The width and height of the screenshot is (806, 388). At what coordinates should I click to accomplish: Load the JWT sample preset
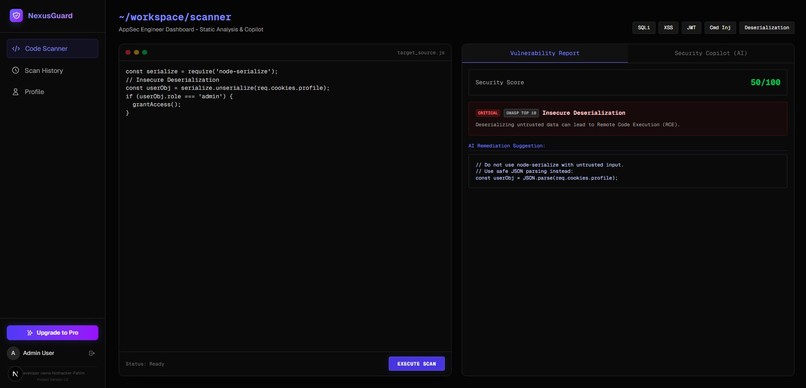691,28
